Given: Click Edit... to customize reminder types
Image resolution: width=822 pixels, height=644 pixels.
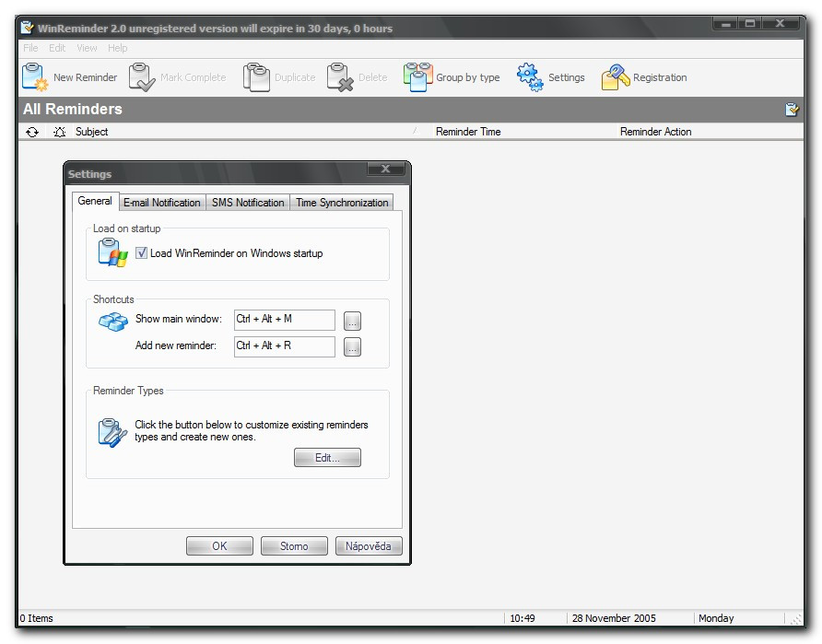Looking at the screenshot, I should tap(327, 458).
